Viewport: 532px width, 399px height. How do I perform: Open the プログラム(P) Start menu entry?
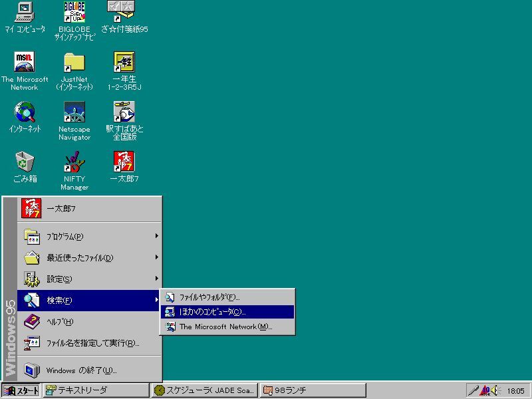pos(89,237)
